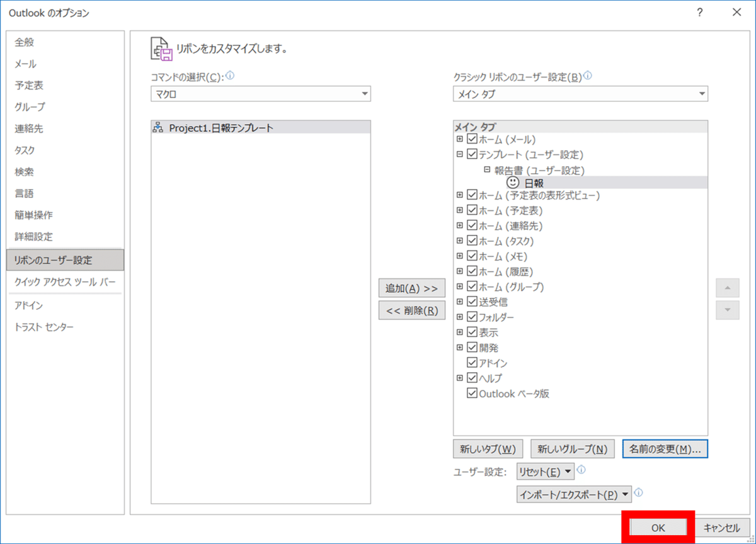This screenshot has height=544, width=756.
Task: Open the 言語 options category
Action: pyautogui.click(x=65, y=193)
